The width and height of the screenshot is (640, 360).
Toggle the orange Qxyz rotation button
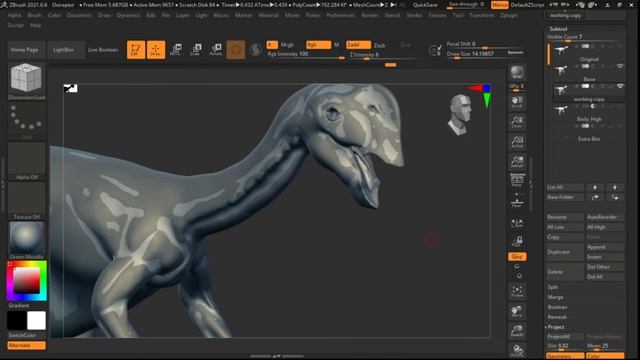tap(517, 256)
